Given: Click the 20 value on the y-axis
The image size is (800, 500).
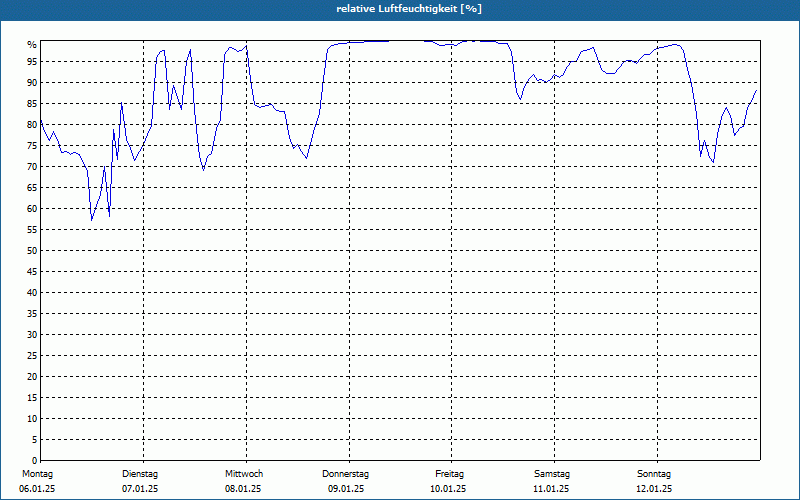Looking at the screenshot, I should click(32, 377).
